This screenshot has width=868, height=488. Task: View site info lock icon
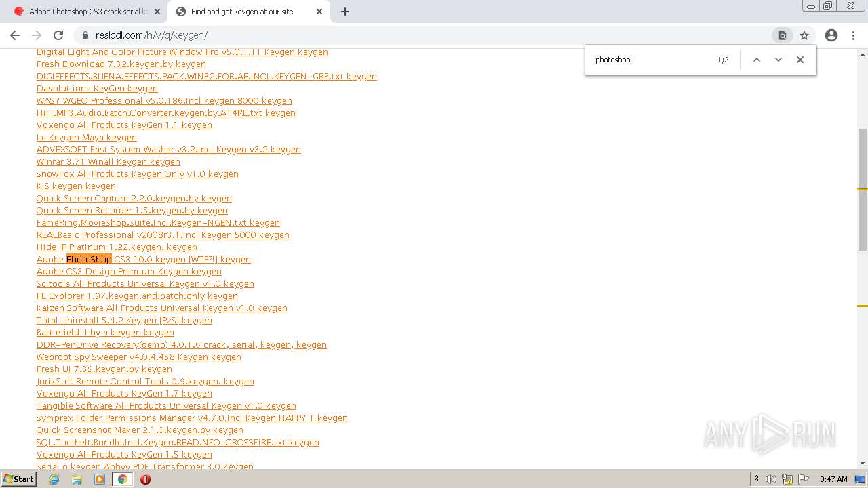point(85,35)
